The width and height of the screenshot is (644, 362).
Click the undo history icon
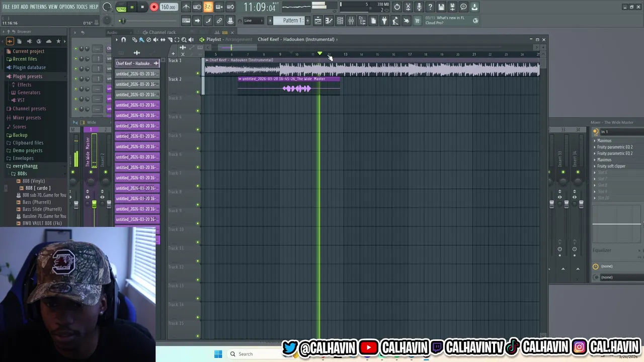point(397,7)
